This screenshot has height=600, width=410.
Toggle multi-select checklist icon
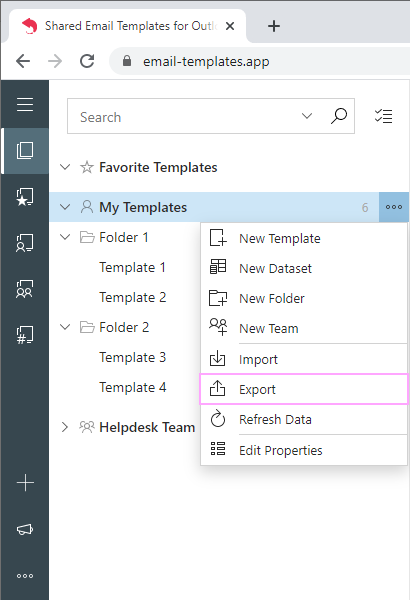[x=384, y=116]
